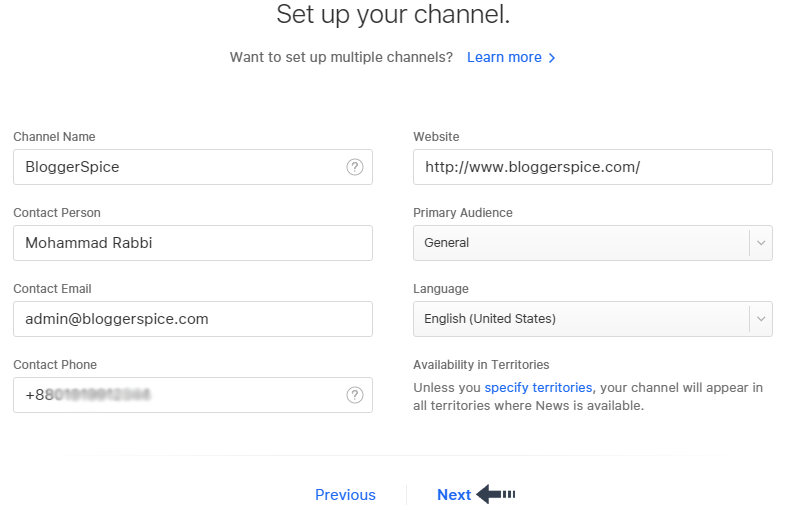787x515 pixels.
Task: Focus the Contact Person field
Action: [193, 243]
